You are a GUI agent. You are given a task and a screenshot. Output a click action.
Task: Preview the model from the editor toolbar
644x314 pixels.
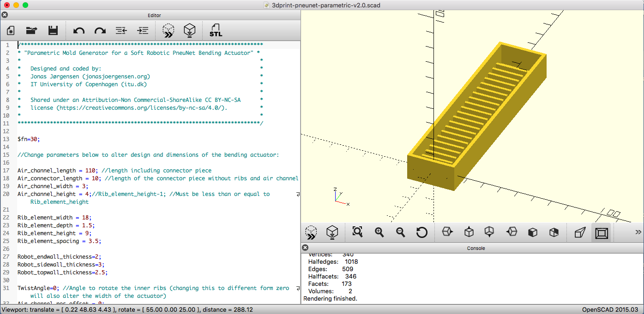point(169,31)
